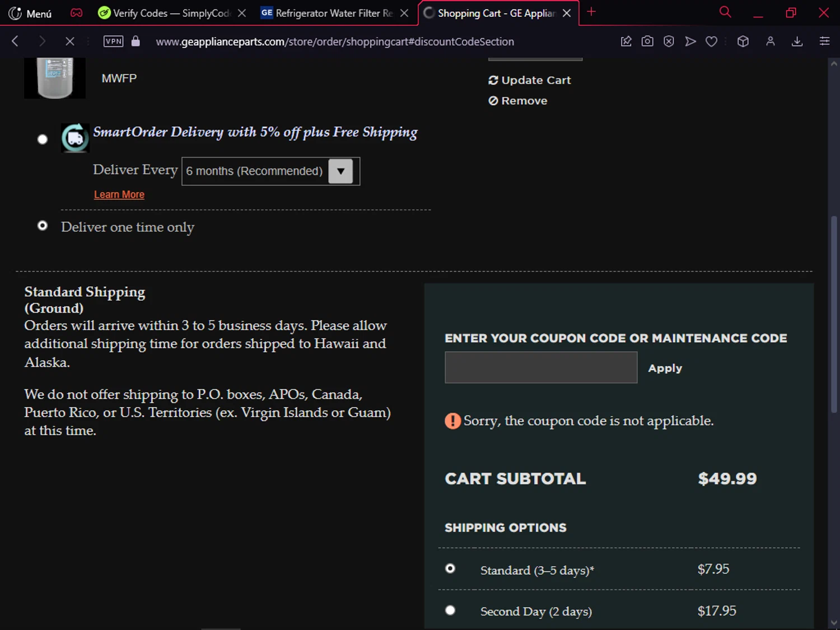
Task: Open the downloads icon in toolbar
Action: point(797,41)
